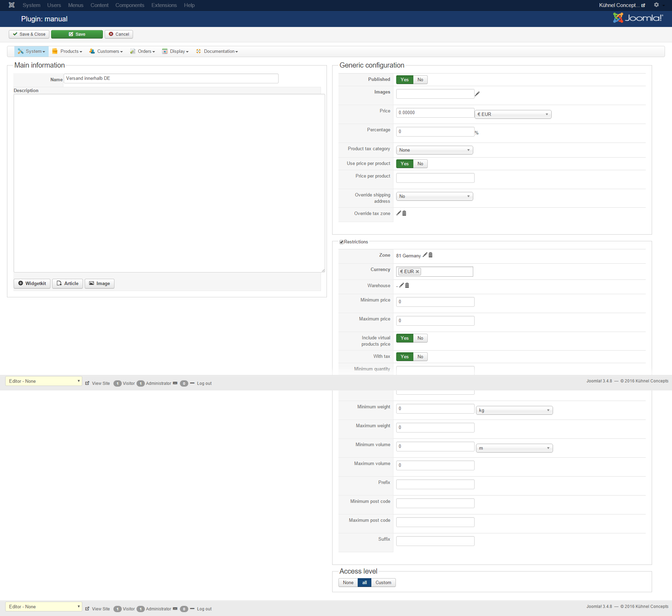672x616 pixels.
Task: Open the Extensions menu
Action: click(164, 5)
